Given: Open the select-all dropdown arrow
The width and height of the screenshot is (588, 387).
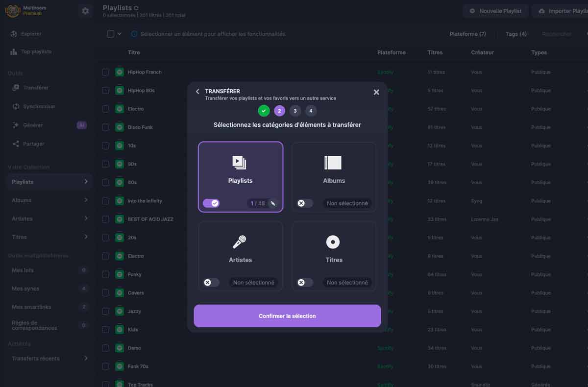Looking at the screenshot, I should click(x=119, y=34).
